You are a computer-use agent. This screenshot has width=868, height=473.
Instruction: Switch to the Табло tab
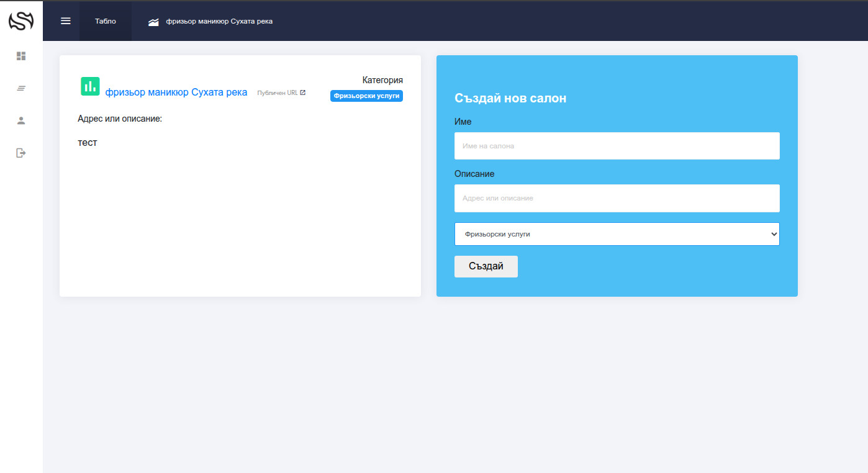coord(106,21)
